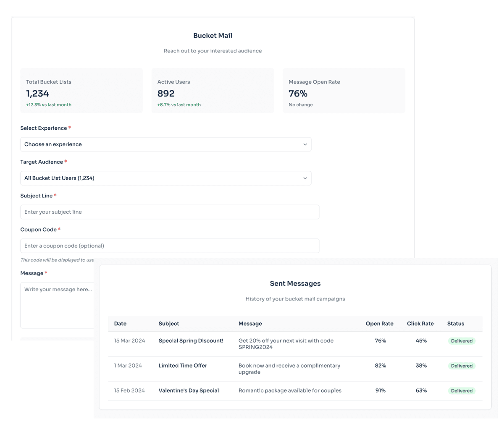Open the Select Experience dropdown
The width and height of the screenshot is (504, 421).
click(x=165, y=144)
